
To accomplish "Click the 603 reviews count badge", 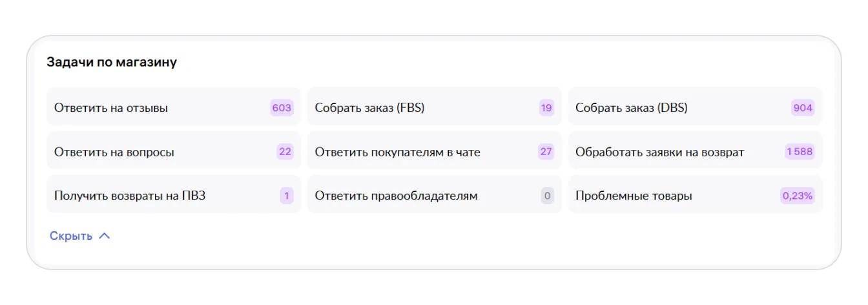I will click(282, 108).
